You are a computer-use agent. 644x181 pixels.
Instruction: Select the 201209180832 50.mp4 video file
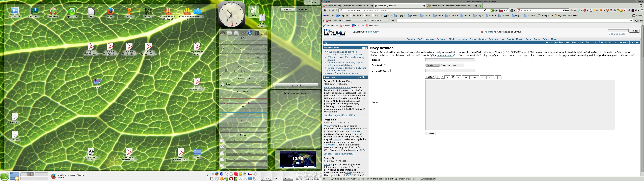(91, 155)
